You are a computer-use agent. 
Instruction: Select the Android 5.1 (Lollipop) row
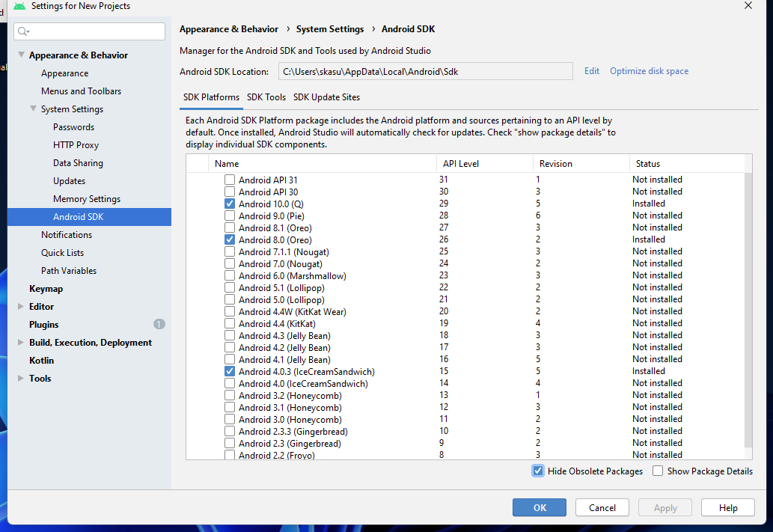[465, 287]
